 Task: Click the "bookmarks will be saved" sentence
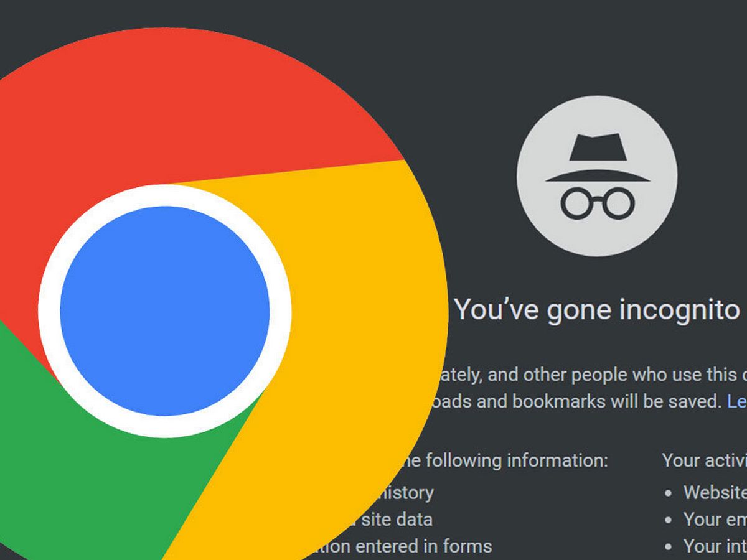(x=584, y=401)
